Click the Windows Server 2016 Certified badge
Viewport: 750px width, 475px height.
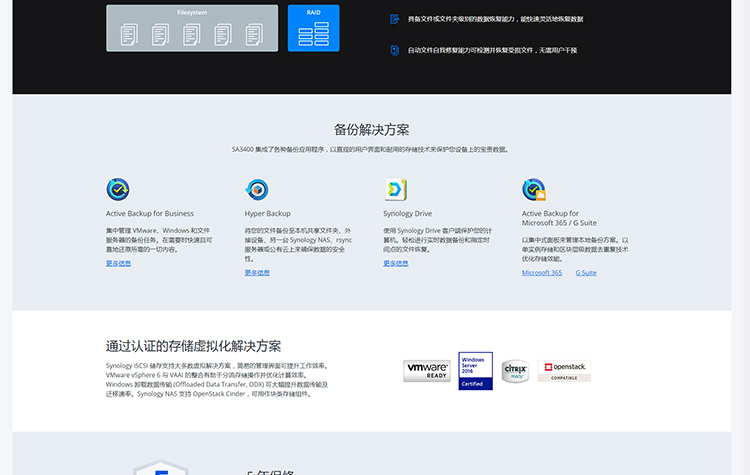[475, 371]
